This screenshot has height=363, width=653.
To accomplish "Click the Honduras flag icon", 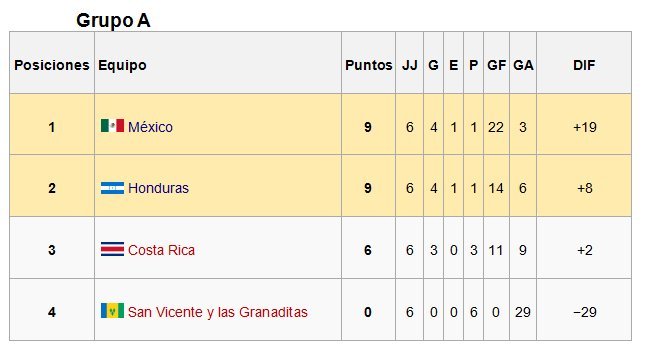I will [112, 188].
